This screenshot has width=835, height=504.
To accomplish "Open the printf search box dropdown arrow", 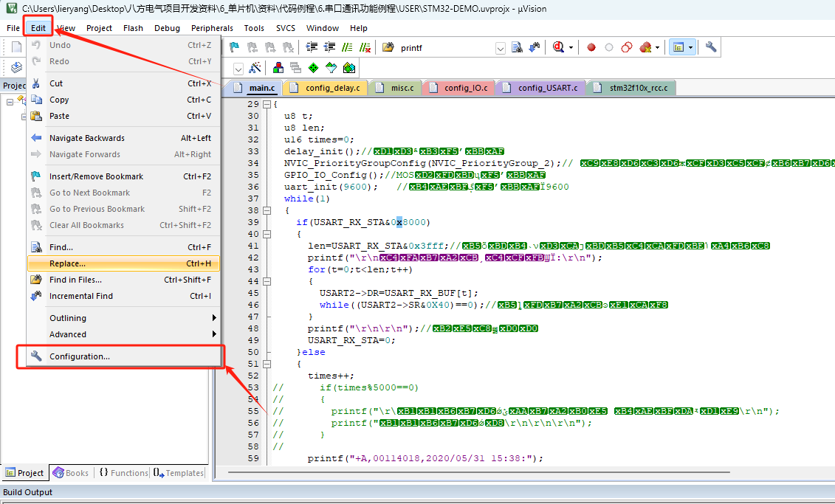I will point(501,48).
